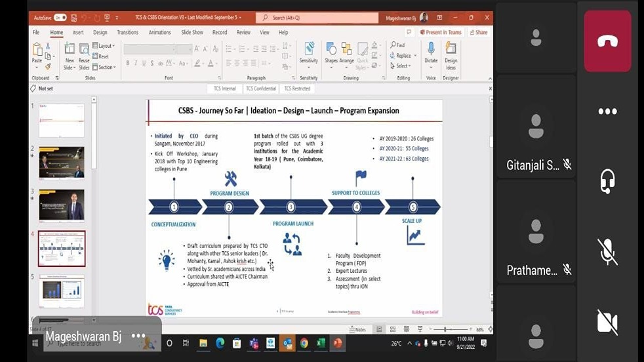Expand the Select dropdown
Viewport: 644px width, 362px height.
click(401, 66)
